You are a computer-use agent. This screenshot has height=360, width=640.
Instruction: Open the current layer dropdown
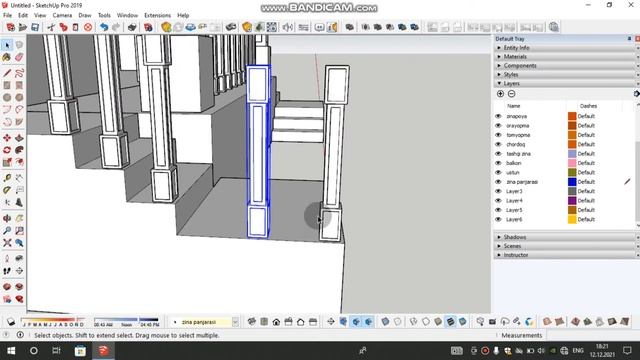click(x=235, y=322)
